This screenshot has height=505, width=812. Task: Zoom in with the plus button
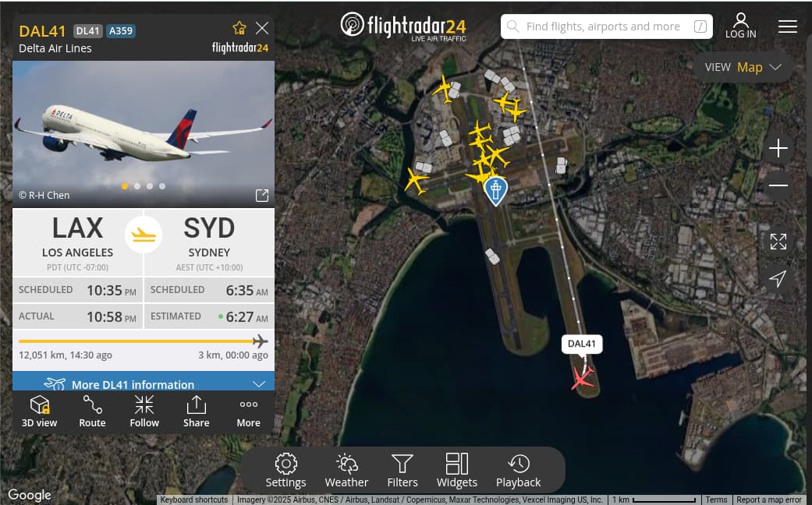pyautogui.click(x=778, y=149)
